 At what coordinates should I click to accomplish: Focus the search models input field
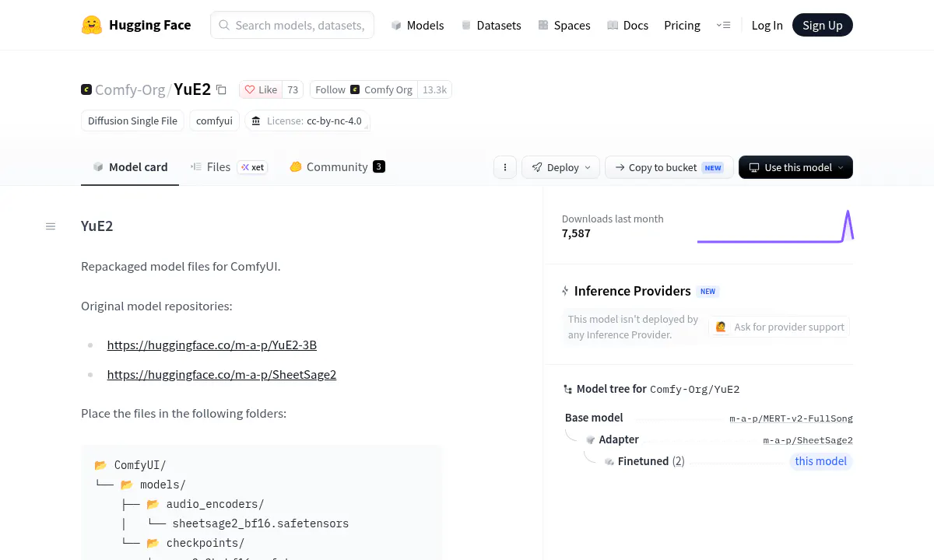point(292,25)
